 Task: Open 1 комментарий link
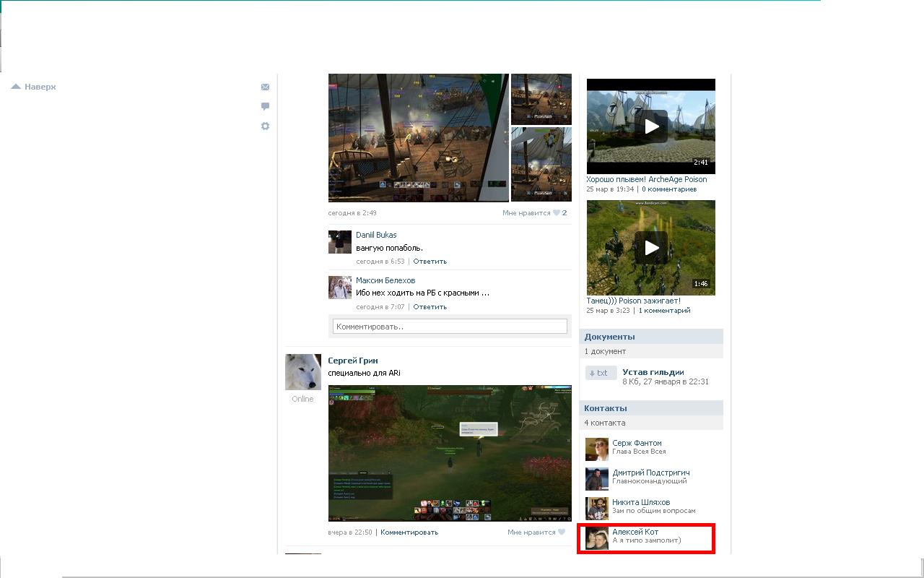(x=664, y=311)
